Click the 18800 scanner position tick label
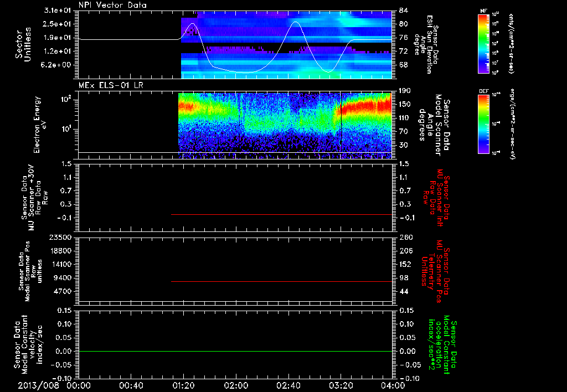The image size is (567, 392). 60,251
